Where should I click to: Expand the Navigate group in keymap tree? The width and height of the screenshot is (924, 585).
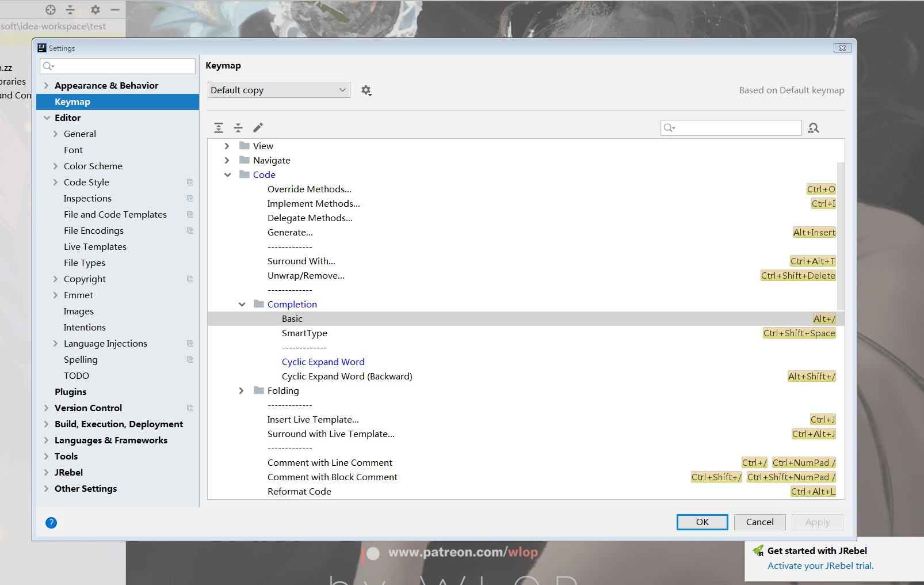[x=227, y=160]
